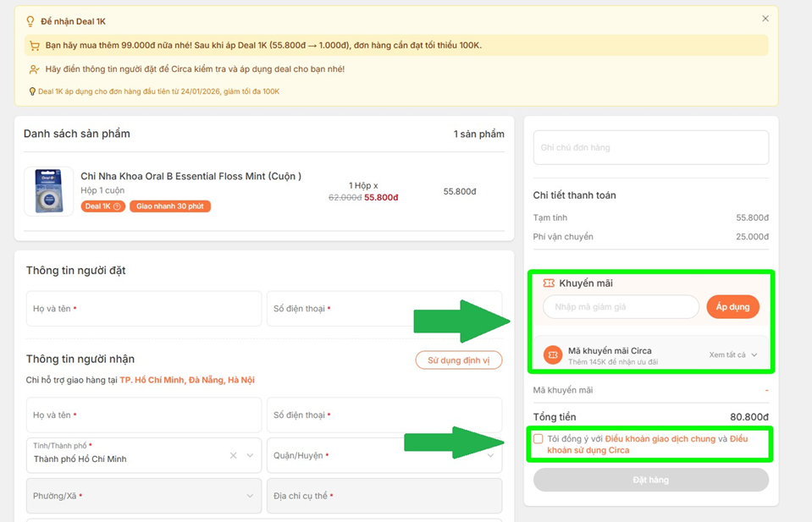Click the Sử dụng định vị button
Image resolution: width=812 pixels, height=522 pixels.
pyautogui.click(x=458, y=360)
